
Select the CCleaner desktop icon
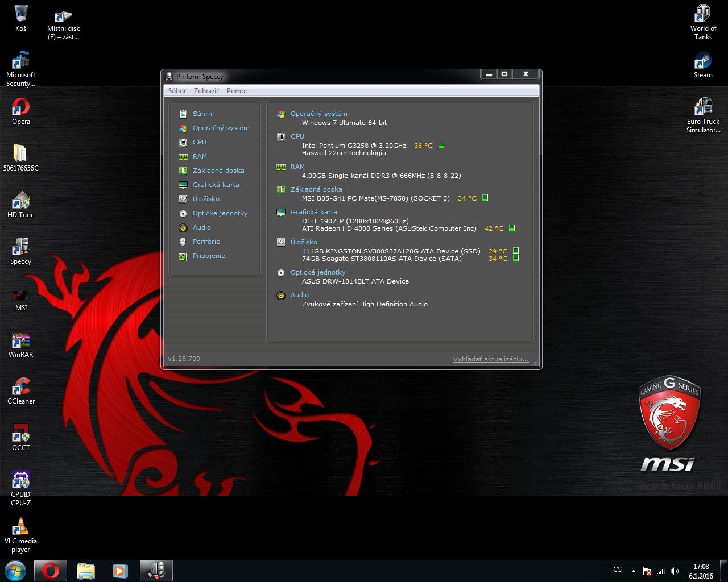click(x=21, y=391)
